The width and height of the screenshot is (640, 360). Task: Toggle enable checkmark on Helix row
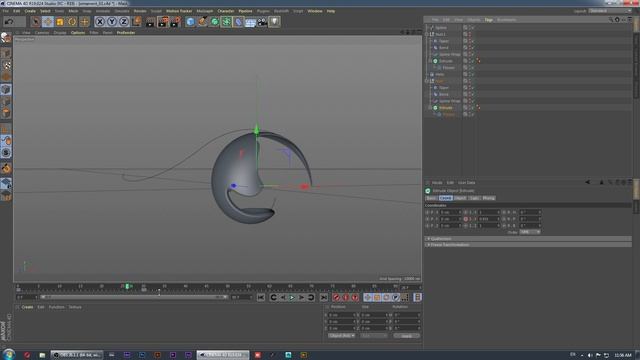tap(473, 74)
